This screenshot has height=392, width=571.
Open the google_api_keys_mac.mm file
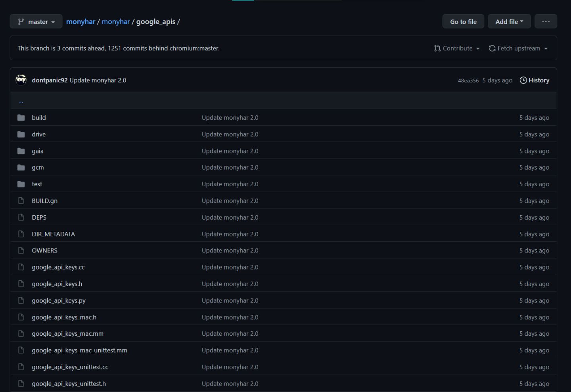pyautogui.click(x=68, y=334)
